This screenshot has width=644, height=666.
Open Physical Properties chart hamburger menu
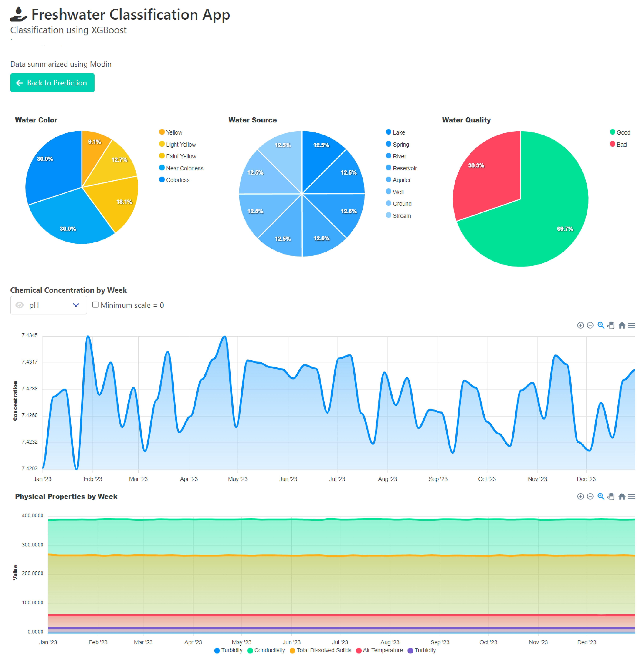631,497
